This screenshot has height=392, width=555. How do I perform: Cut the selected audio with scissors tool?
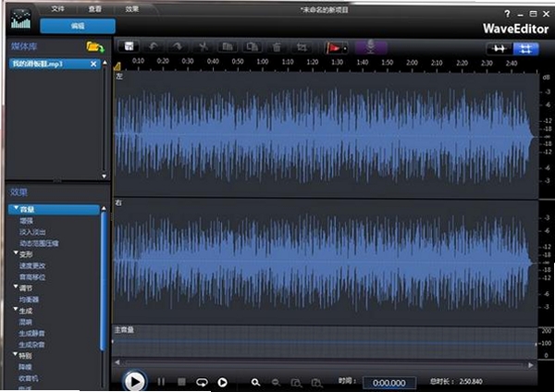[x=203, y=47]
